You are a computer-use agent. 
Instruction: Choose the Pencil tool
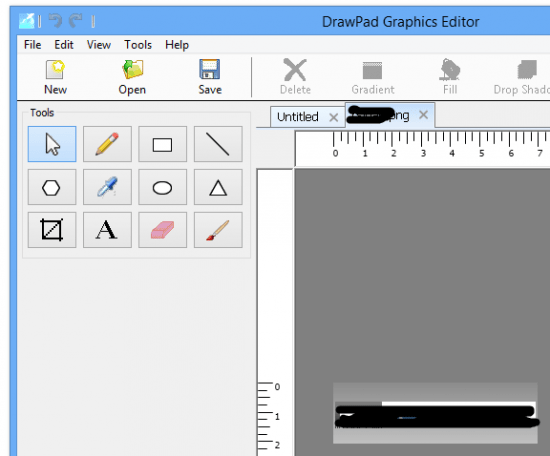pyautogui.click(x=107, y=144)
